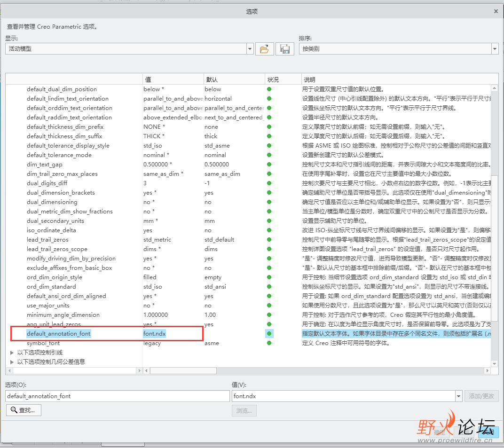The height and width of the screenshot is (448, 504).
Task: Expand 以下选项控制引线 group
Action: (x=12, y=353)
